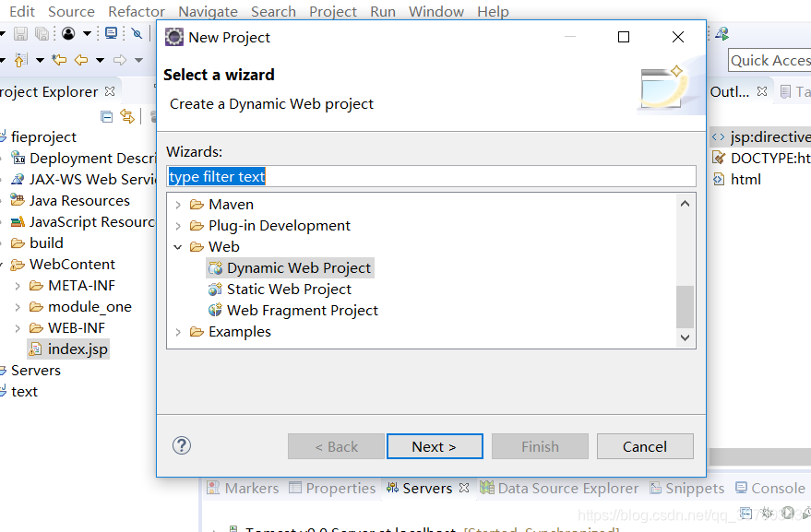Open the Window menu
811x532 pixels.
tap(436, 11)
